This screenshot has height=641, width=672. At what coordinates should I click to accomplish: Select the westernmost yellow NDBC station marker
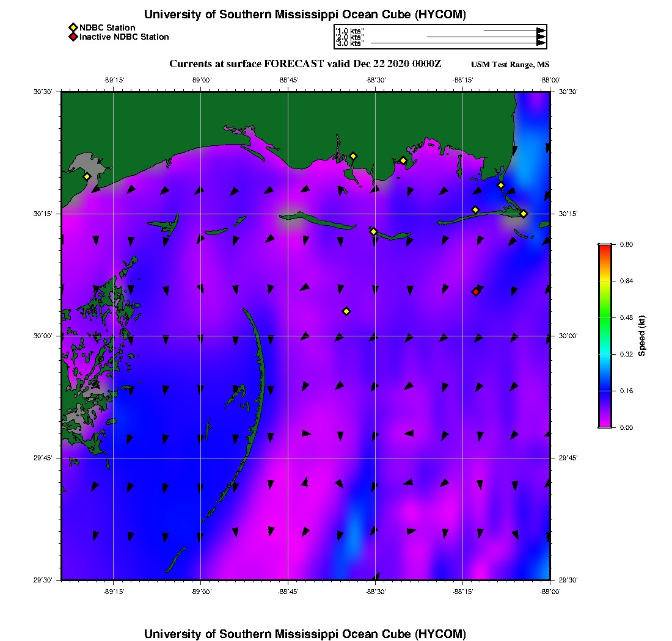coord(87,176)
